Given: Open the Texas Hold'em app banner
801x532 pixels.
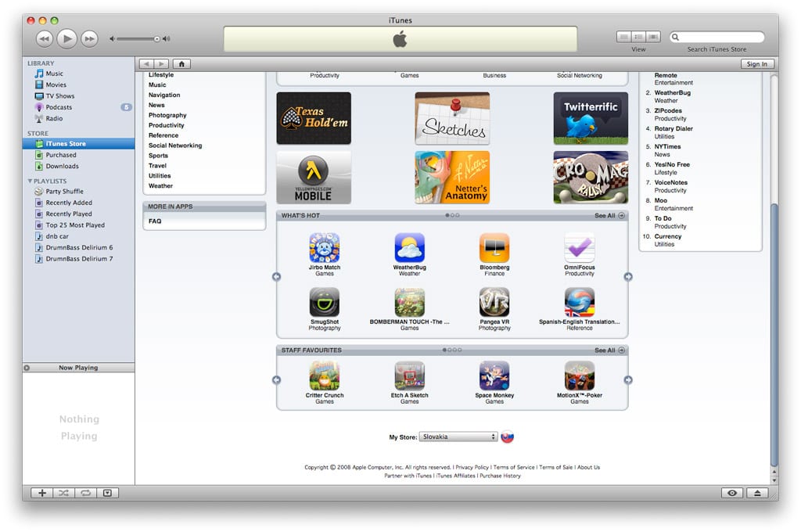Looking at the screenshot, I should pyautogui.click(x=314, y=118).
